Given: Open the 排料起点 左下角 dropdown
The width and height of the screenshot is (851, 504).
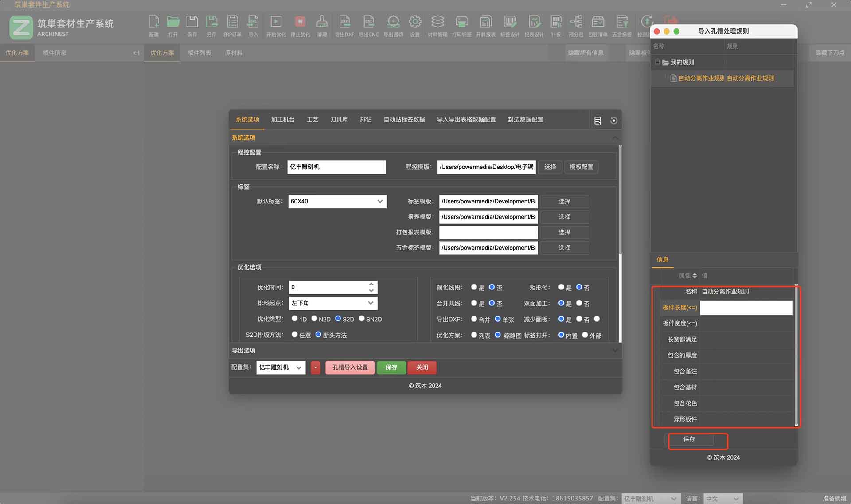Looking at the screenshot, I should point(333,303).
